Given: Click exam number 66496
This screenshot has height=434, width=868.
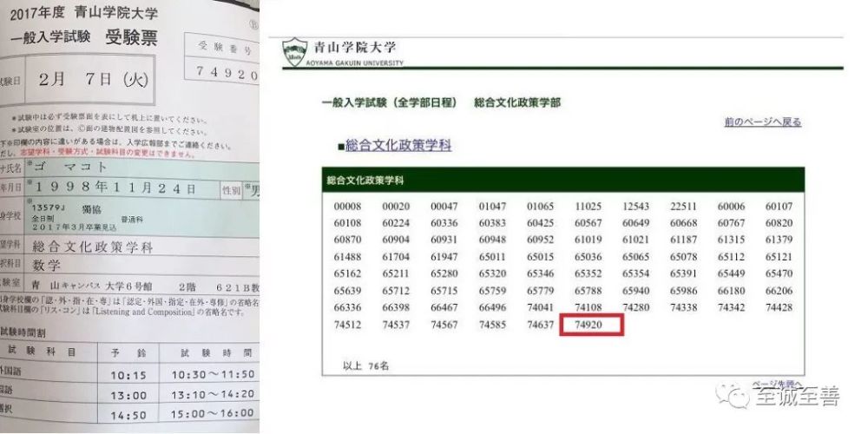Looking at the screenshot, I should 492,307.
